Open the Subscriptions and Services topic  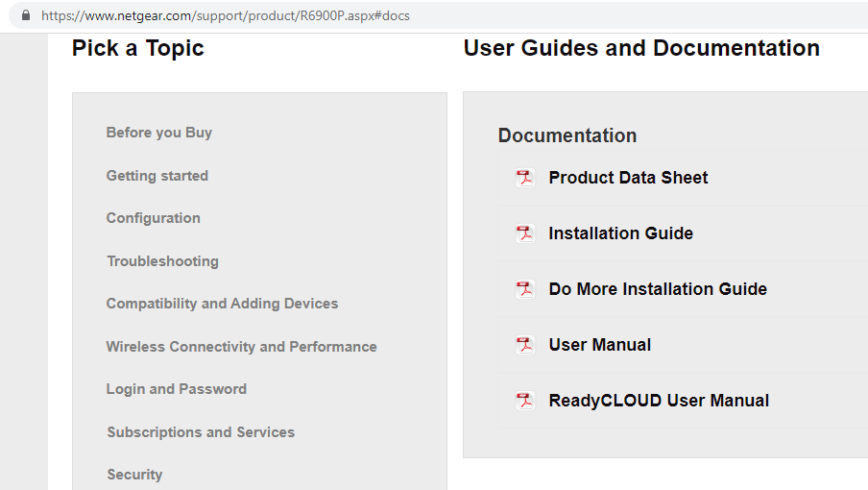[x=201, y=431]
